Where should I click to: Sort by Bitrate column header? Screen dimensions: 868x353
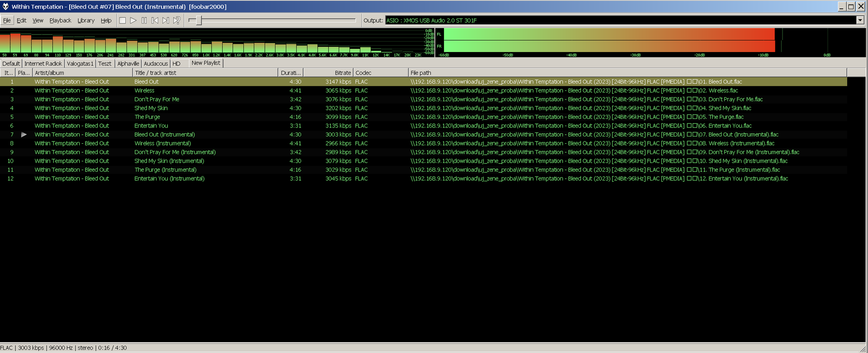click(328, 73)
